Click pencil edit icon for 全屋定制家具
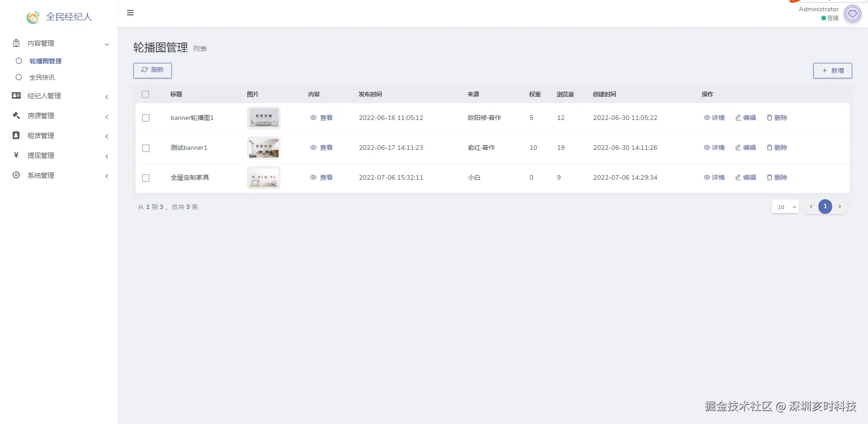 (x=738, y=177)
